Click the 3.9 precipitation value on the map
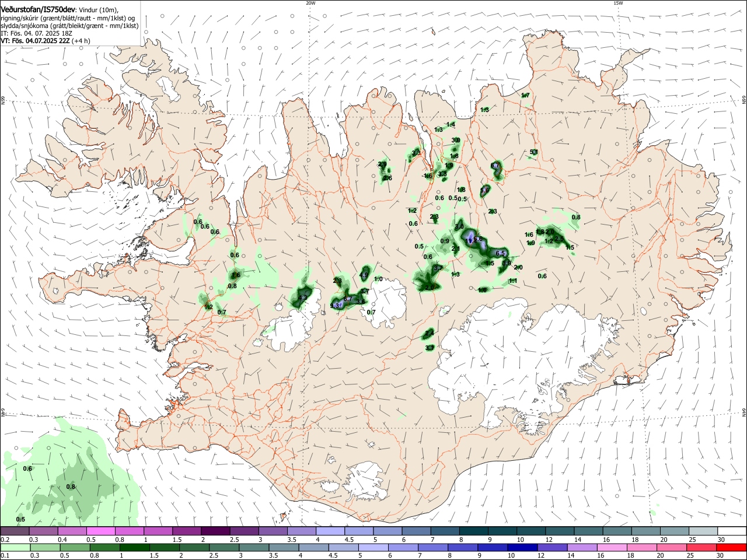 coord(507,263)
